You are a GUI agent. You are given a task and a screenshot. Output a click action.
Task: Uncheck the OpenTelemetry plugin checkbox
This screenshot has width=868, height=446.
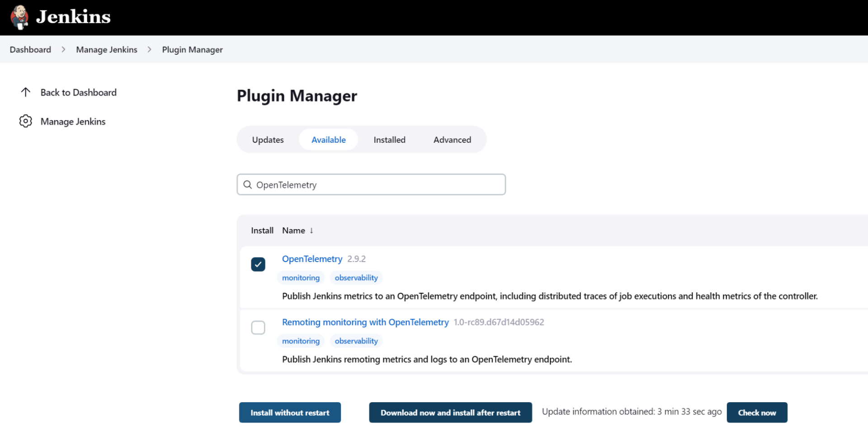pos(258,264)
